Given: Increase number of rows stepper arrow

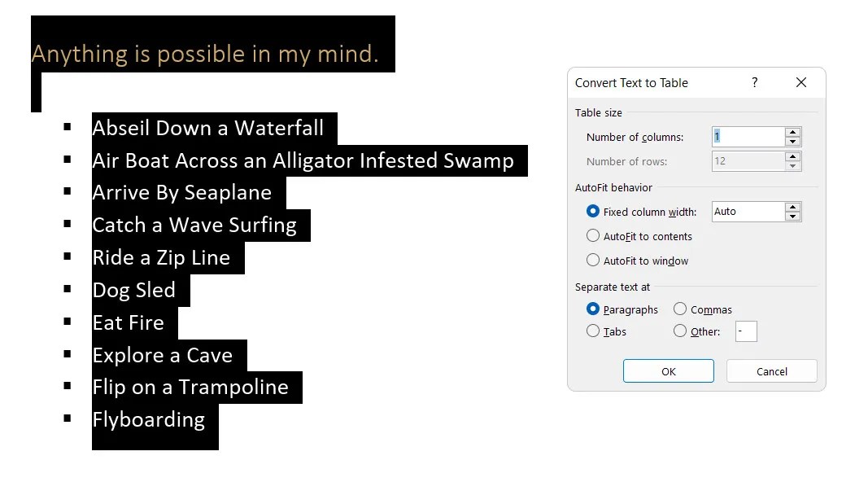Looking at the screenshot, I should tap(792, 157).
